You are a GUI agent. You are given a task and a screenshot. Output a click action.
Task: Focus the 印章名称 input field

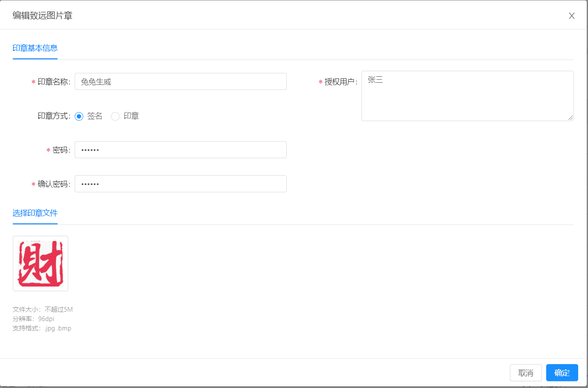[x=180, y=81]
